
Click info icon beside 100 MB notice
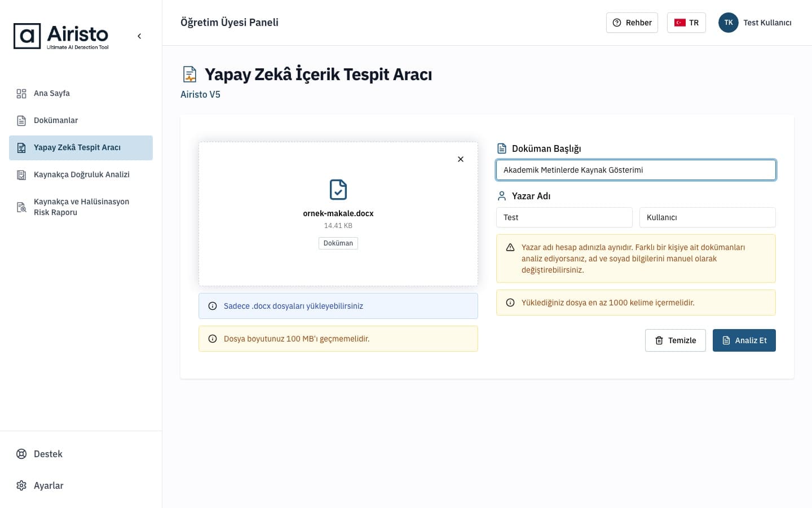[213, 339]
